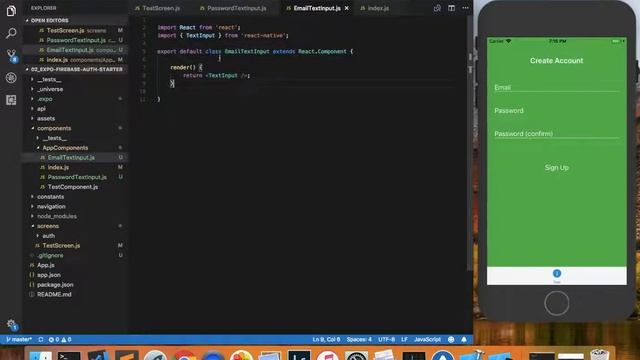Image resolution: width=640 pixels, height=360 pixels.
Task: Collapse the components folder
Action: point(54,128)
